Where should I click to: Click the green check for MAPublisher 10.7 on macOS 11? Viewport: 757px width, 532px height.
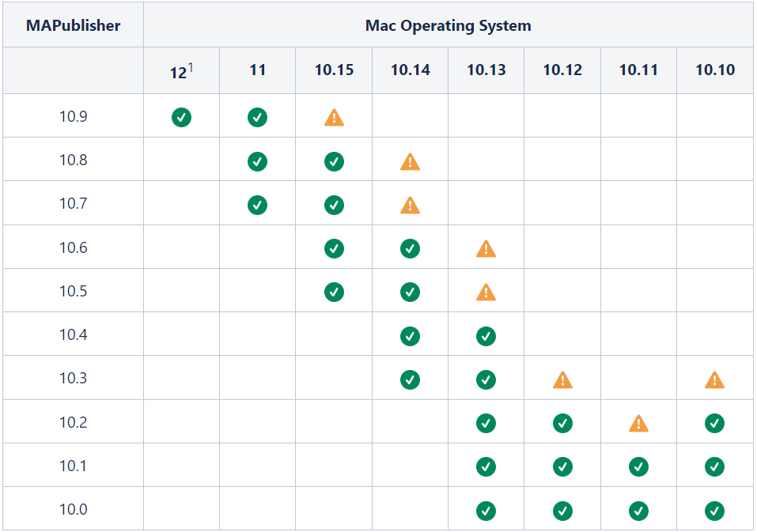pyautogui.click(x=257, y=205)
